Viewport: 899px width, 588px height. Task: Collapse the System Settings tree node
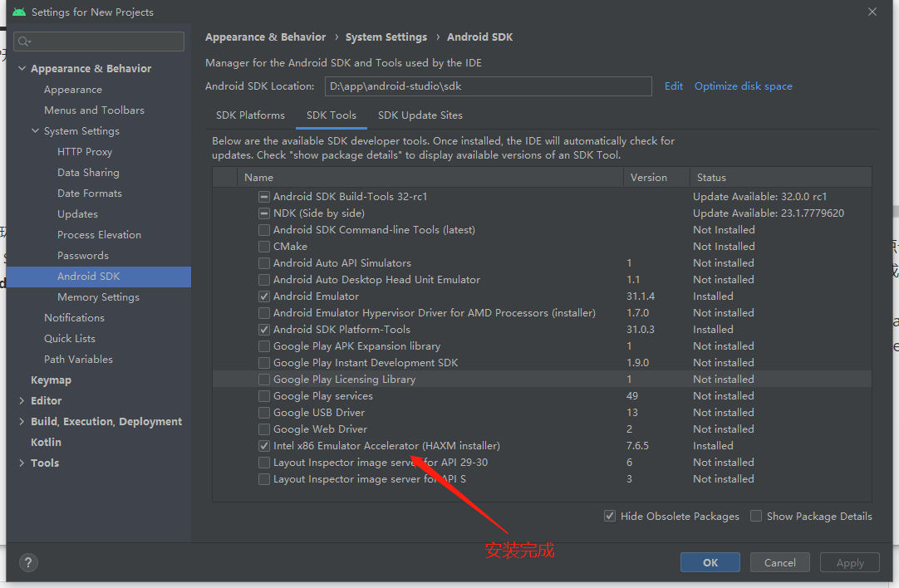point(35,131)
